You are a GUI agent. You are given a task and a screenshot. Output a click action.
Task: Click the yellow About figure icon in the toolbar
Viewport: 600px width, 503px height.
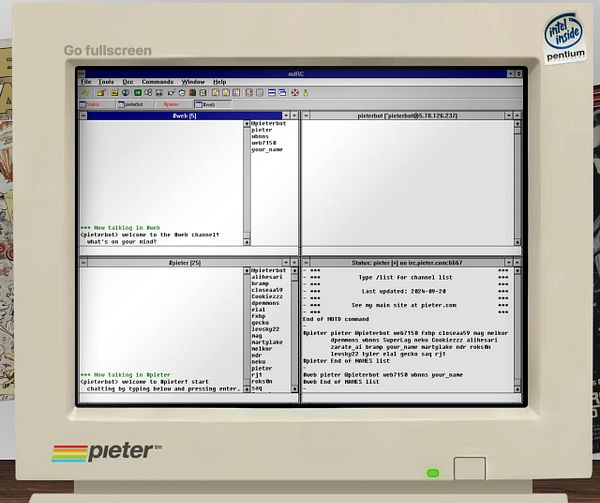pyautogui.click(x=306, y=93)
